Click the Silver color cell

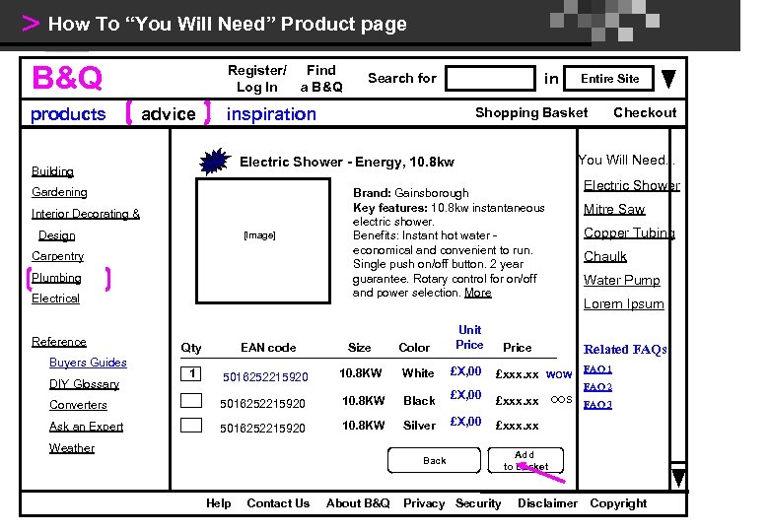pyautogui.click(x=419, y=426)
